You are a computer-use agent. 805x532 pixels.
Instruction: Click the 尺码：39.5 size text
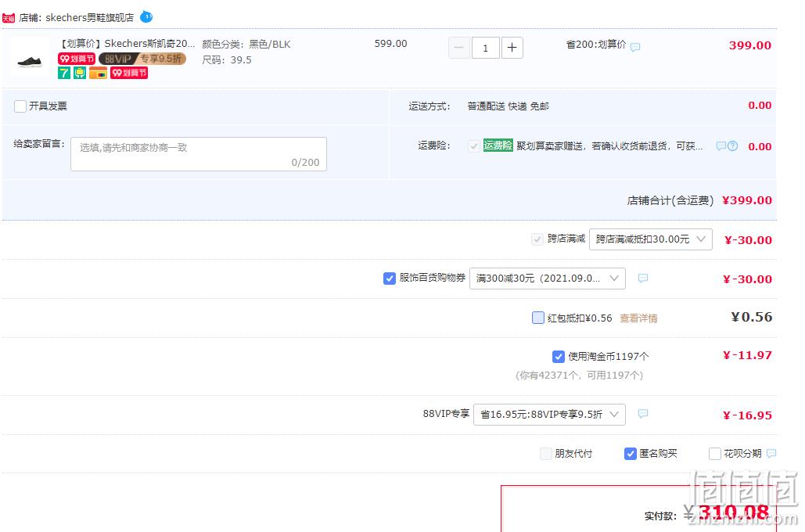coord(226,60)
